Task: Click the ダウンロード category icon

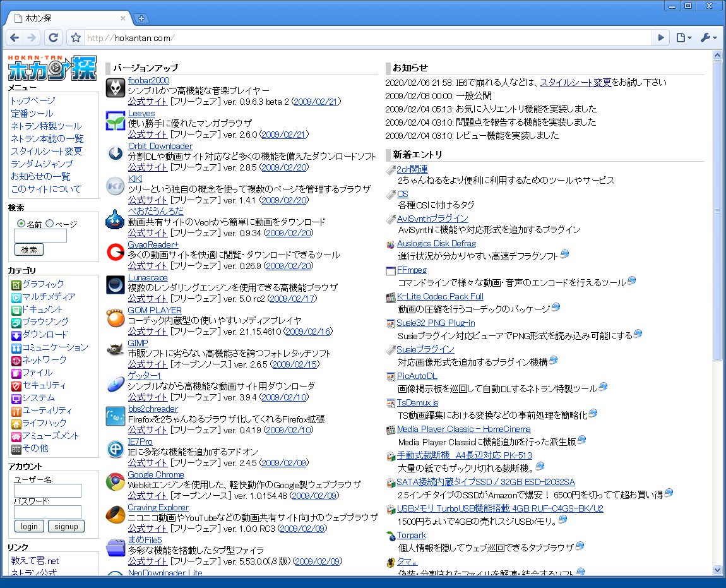Action: pyautogui.click(x=16, y=335)
